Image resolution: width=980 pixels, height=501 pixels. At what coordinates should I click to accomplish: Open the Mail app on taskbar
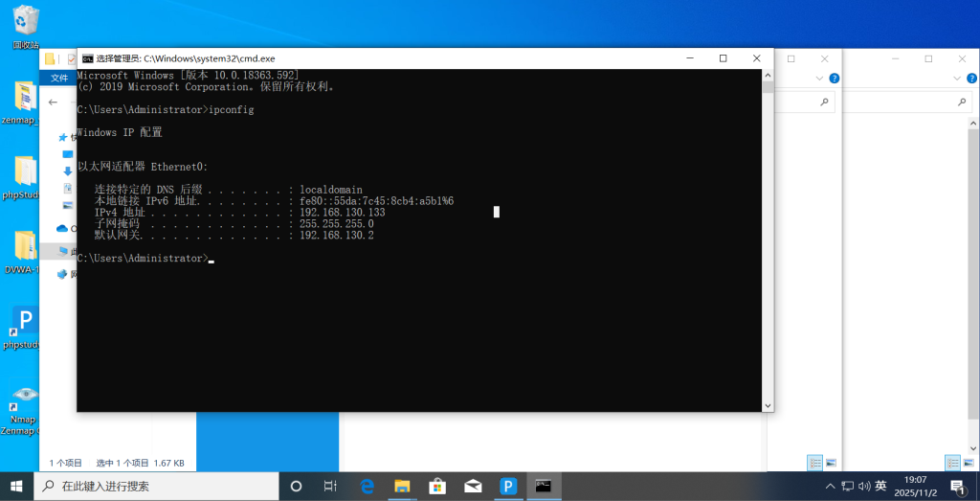tap(472, 486)
